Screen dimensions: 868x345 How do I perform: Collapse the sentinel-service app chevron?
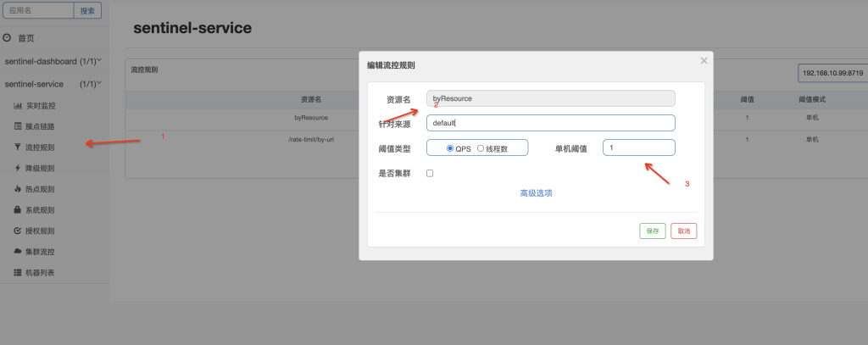click(99, 83)
